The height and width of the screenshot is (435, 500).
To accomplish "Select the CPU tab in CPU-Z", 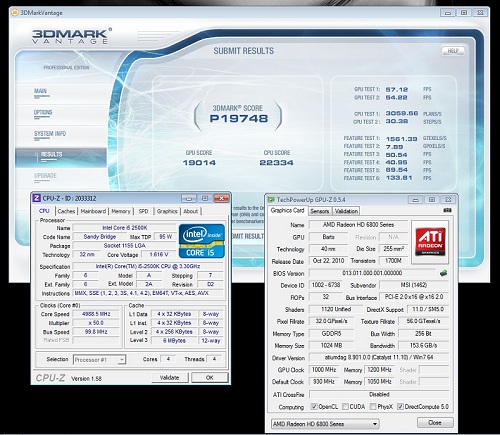I will tap(44, 211).
